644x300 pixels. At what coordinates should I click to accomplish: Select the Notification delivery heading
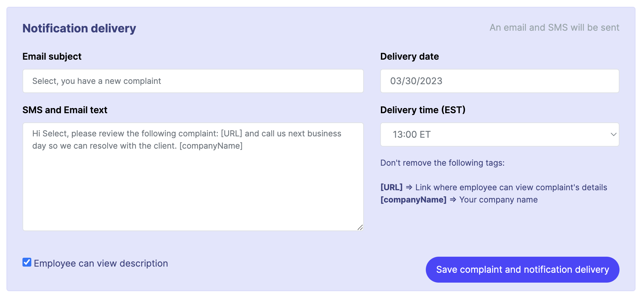(x=79, y=28)
